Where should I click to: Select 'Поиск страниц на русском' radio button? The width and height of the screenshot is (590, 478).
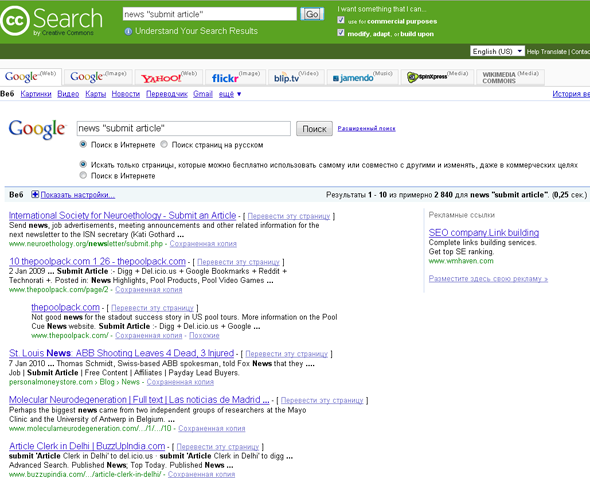click(164, 144)
